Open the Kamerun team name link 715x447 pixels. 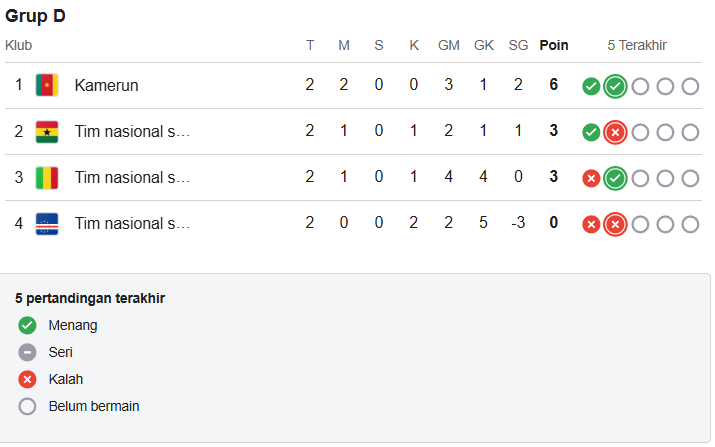coord(106,85)
